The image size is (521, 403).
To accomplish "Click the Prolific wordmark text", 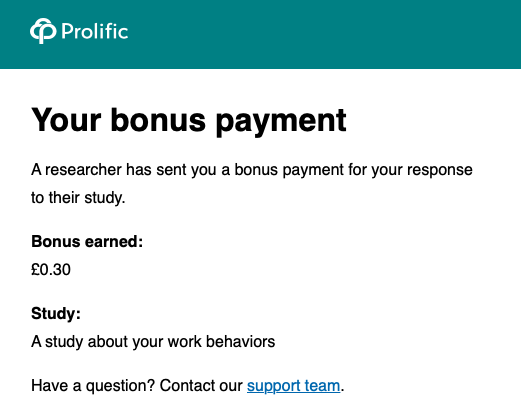I will (x=95, y=32).
